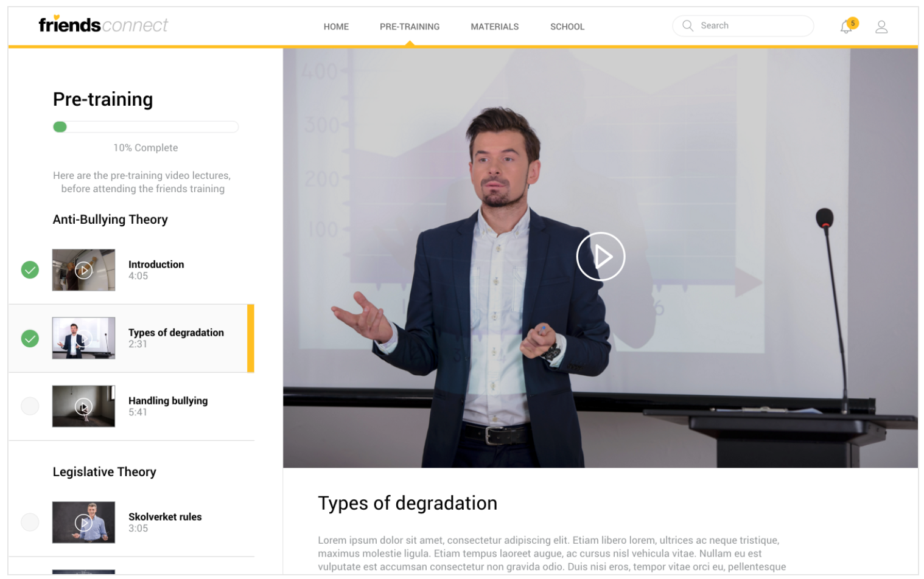Click the Anti-Bullying Theory section heading

click(110, 220)
